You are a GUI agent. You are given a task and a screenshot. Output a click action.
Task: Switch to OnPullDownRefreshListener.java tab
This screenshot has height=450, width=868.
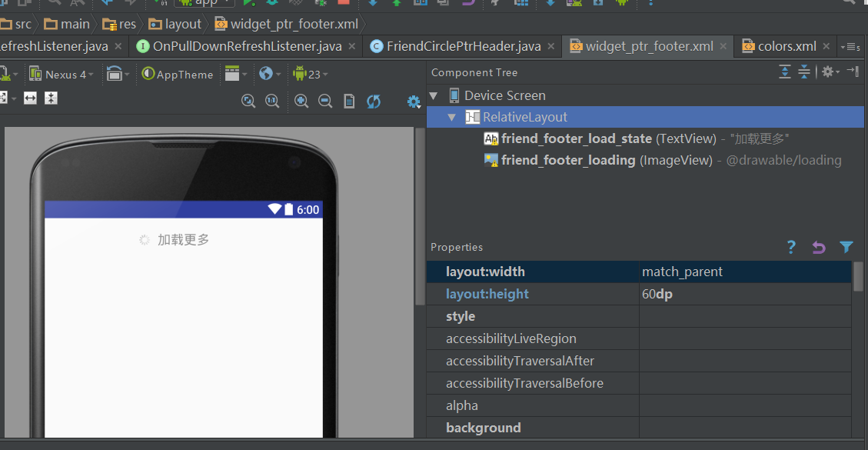pos(246,47)
